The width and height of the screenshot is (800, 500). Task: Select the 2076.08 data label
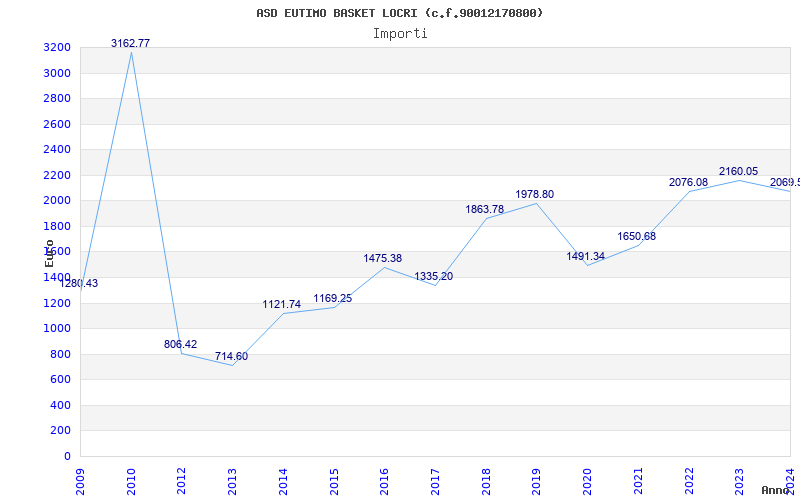[689, 182]
